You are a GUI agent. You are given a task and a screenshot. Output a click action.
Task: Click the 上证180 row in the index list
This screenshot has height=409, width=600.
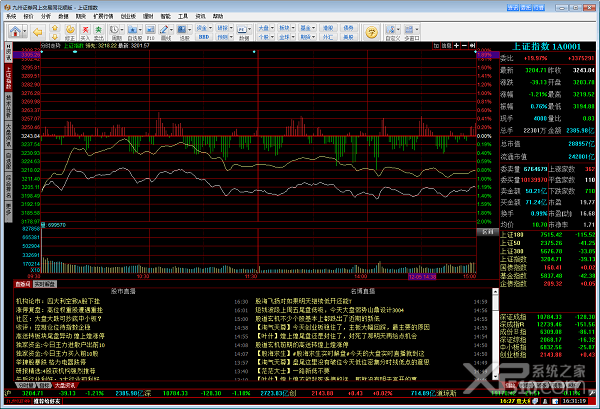pos(548,235)
